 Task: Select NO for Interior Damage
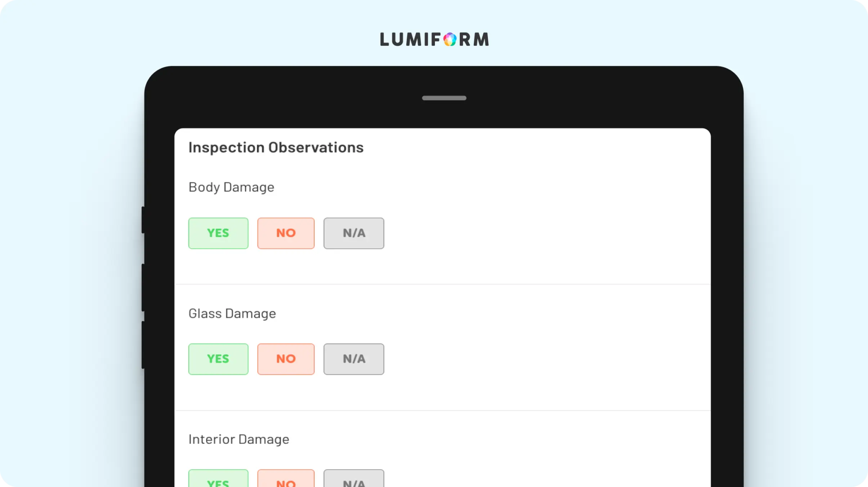click(286, 479)
